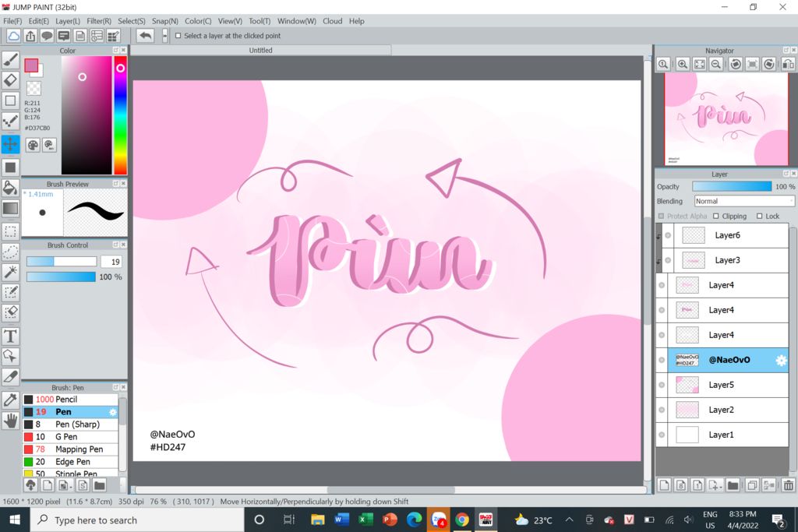The width and height of the screenshot is (798, 532).
Task: Open the Filter(R) menu
Action: [99, 21]
